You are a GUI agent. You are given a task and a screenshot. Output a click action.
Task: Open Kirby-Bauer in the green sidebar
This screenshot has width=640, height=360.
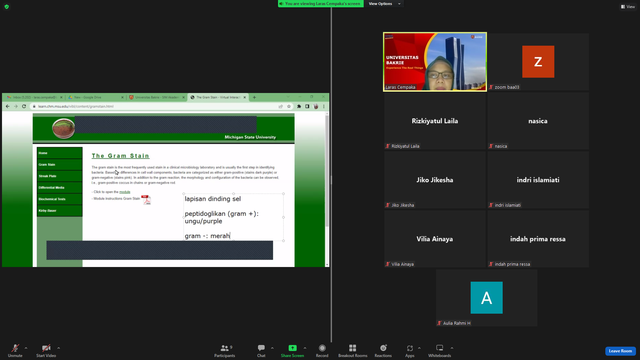click(60, 211)
